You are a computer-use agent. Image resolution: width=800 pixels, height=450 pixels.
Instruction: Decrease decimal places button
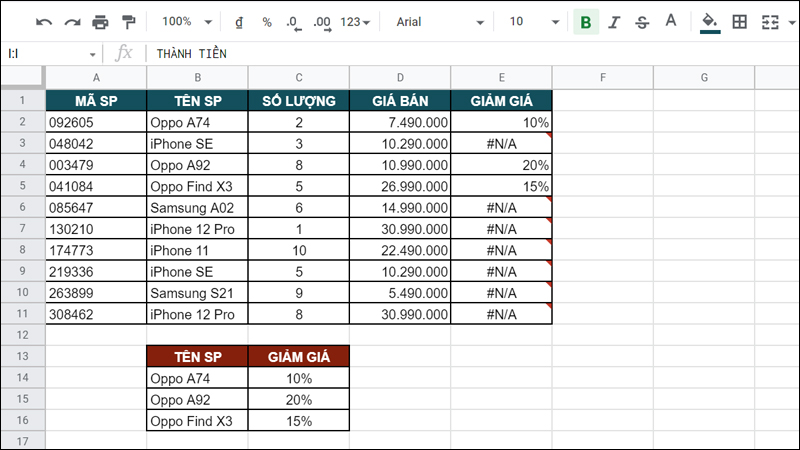tap(292, 22)
